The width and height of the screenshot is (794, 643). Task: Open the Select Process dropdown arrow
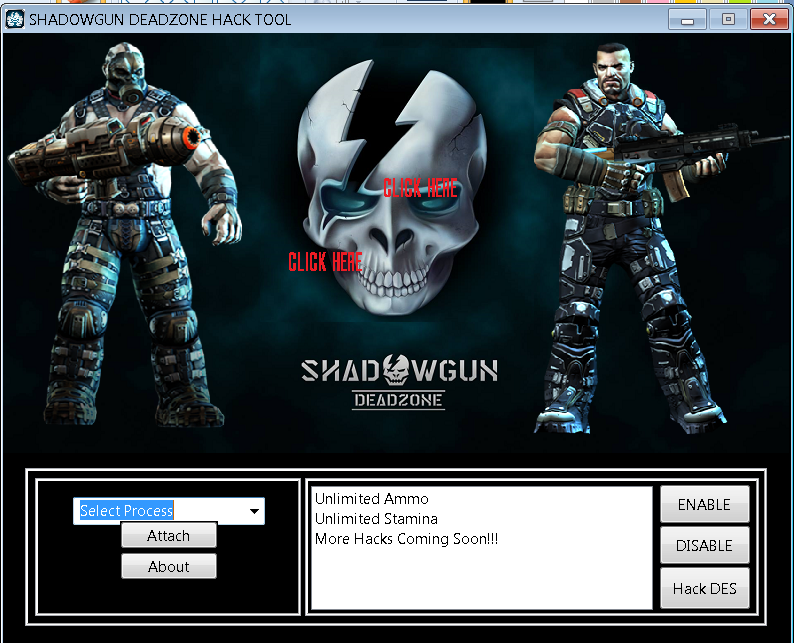[x=255, y=511]
